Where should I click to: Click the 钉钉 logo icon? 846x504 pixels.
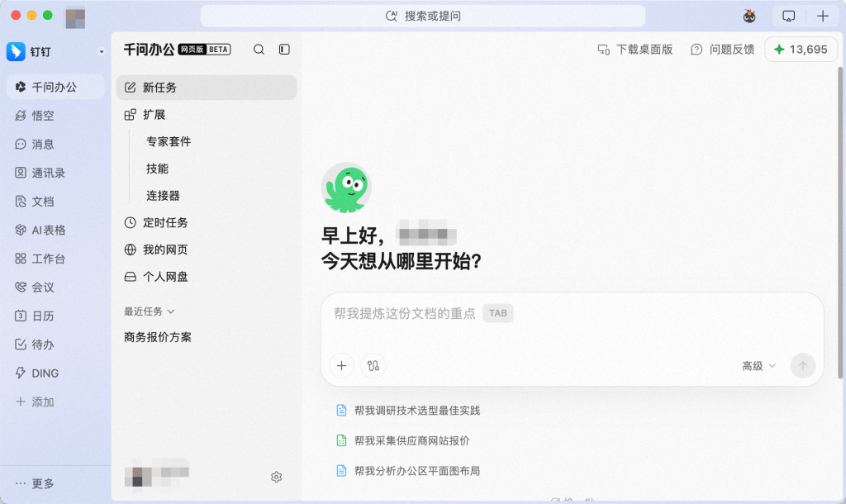tap(17, 52)
